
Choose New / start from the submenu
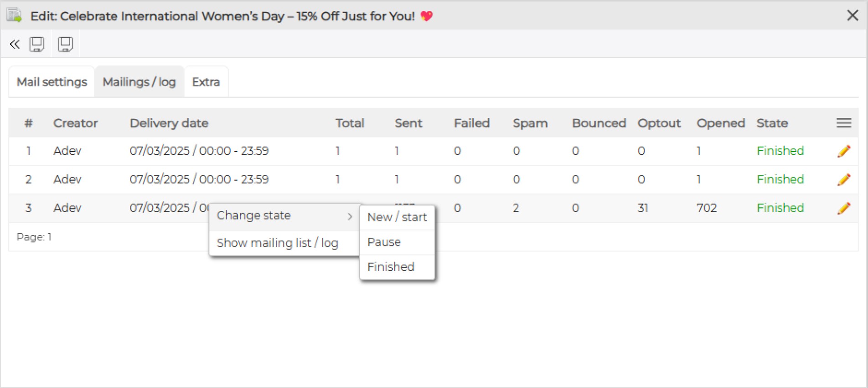[397, 217]
